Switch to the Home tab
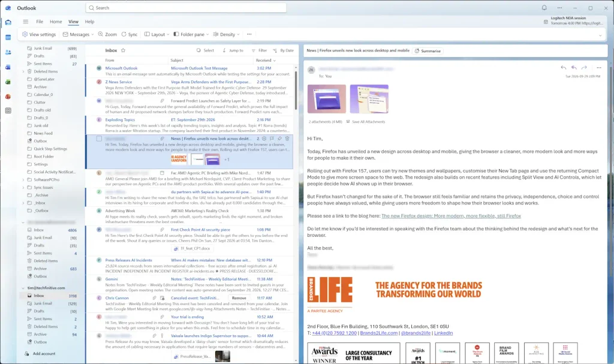614x364 pixels. pos(56,22)
